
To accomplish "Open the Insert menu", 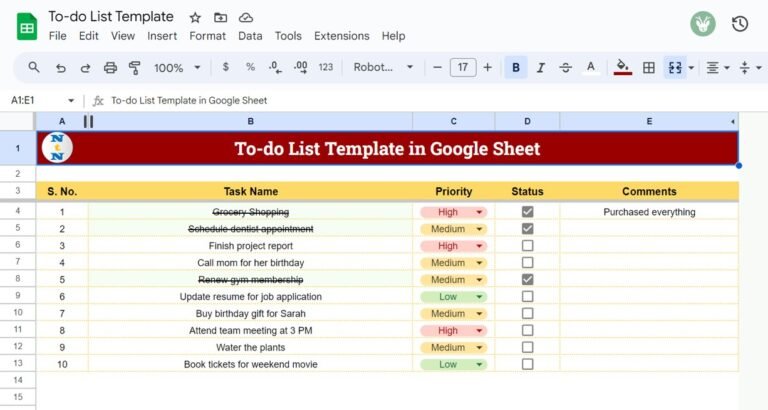I will pyautogui.click(x=162, y=36).
